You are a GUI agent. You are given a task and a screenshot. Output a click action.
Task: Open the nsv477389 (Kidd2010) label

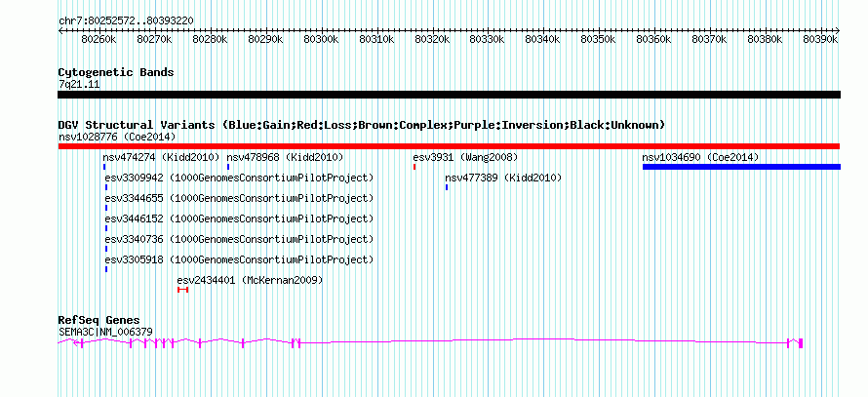coord(503,178)
